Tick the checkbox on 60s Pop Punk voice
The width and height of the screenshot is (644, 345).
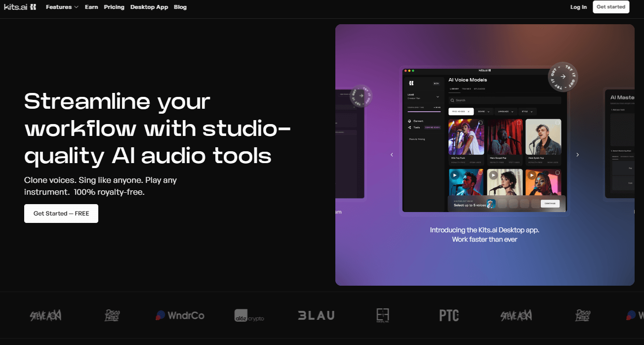tap(481, 123)
